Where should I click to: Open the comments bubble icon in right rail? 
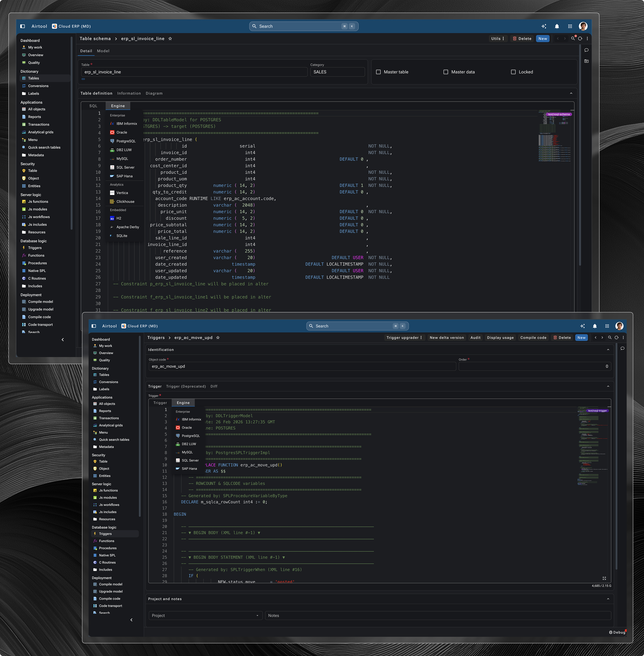point(587,50)
